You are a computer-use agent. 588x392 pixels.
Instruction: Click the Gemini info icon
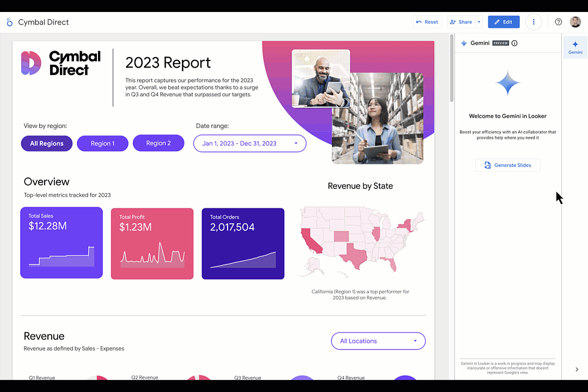tap(514, 43)
